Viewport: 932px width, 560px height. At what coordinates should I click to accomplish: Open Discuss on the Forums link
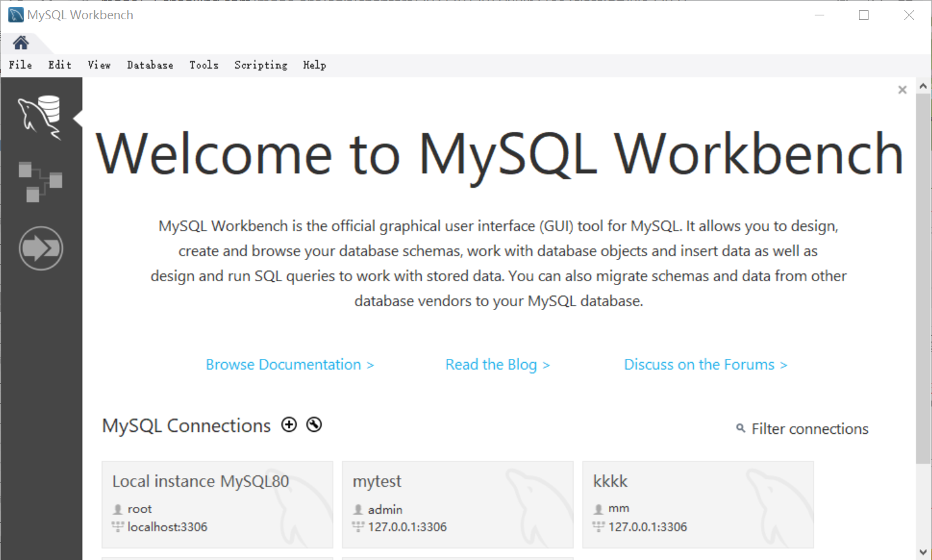tap(705, 365)
